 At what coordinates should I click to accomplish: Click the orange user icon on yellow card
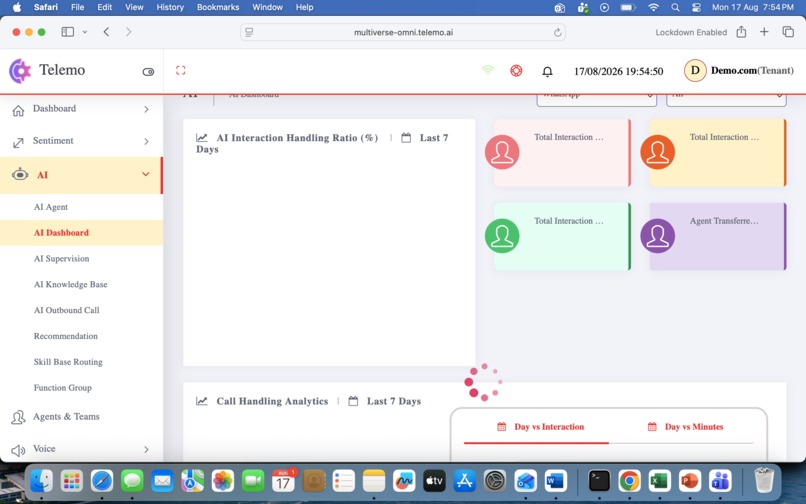click(x=657, y=152)
